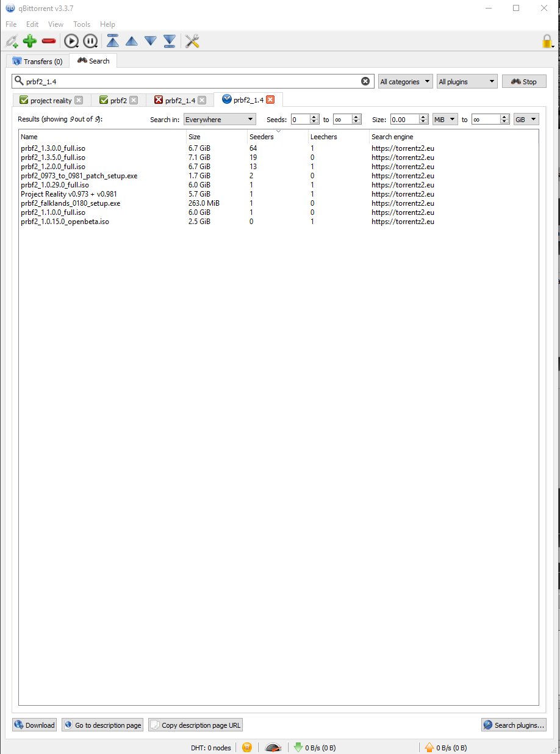Click 'DHT: 0 nodes' in status bar
Image resolution: width=560 pixels, height=754 pixels.
point(211,748)
